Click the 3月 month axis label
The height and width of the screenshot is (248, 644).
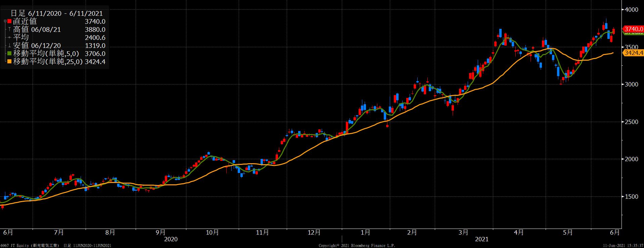[x=463, y=232]
